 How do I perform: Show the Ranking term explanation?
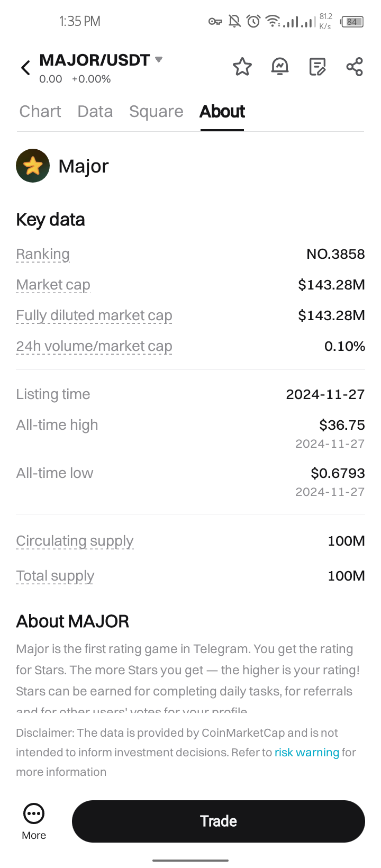pyautogui.click(x=43, y=254)
